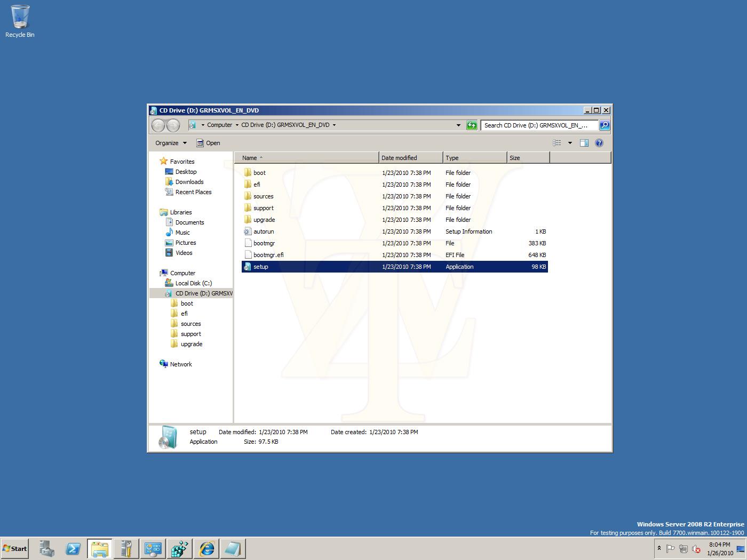This screenshot has height=560, width=747.
Task: Click the Search CD Drive input field
Action: tap(539, 125)
